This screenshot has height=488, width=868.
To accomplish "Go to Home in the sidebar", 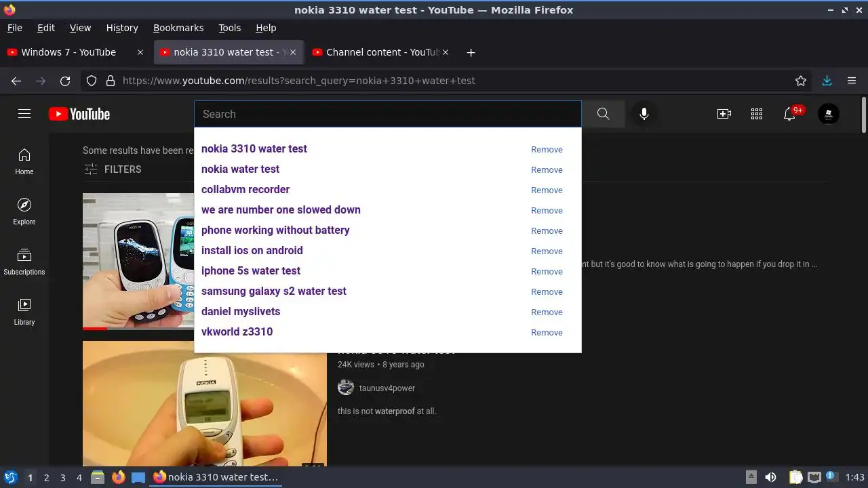I will pyautogui.click(x=24, y=161).
